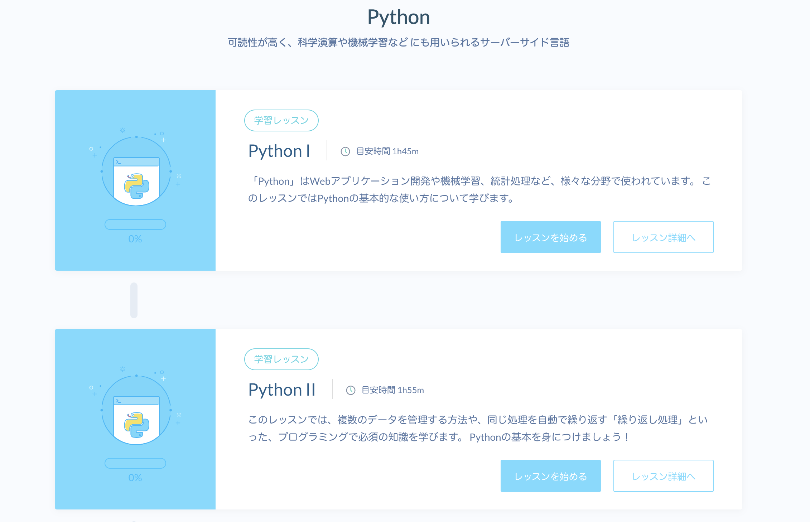Click the Python I progress bar

[135, 225]
